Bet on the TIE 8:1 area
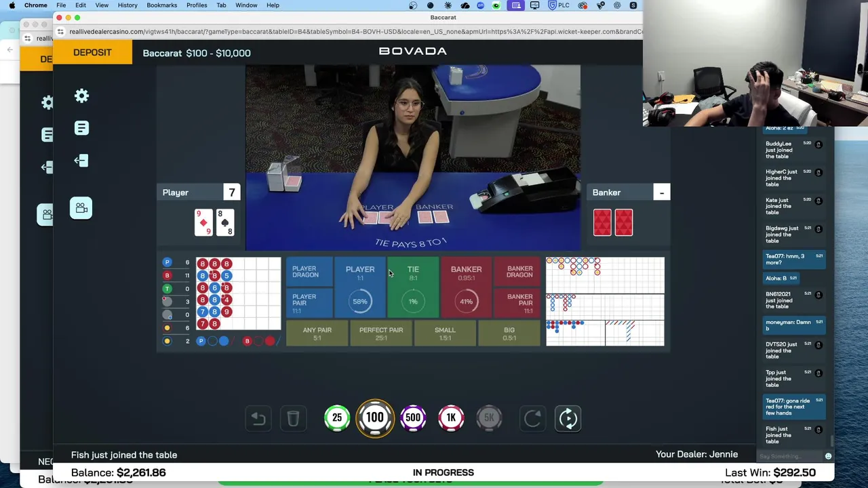This screenshot has height=488, width=868. point(413,287)
